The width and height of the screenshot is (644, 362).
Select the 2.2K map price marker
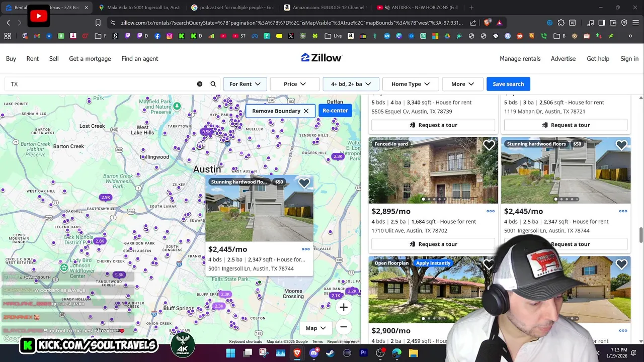pyautogui.click(x=352, y=291)
